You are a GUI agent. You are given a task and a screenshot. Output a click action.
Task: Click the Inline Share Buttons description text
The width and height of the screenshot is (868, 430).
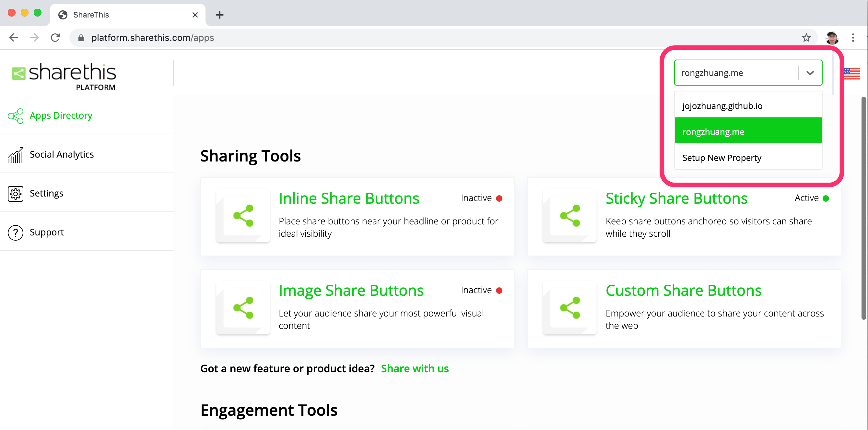388,228
